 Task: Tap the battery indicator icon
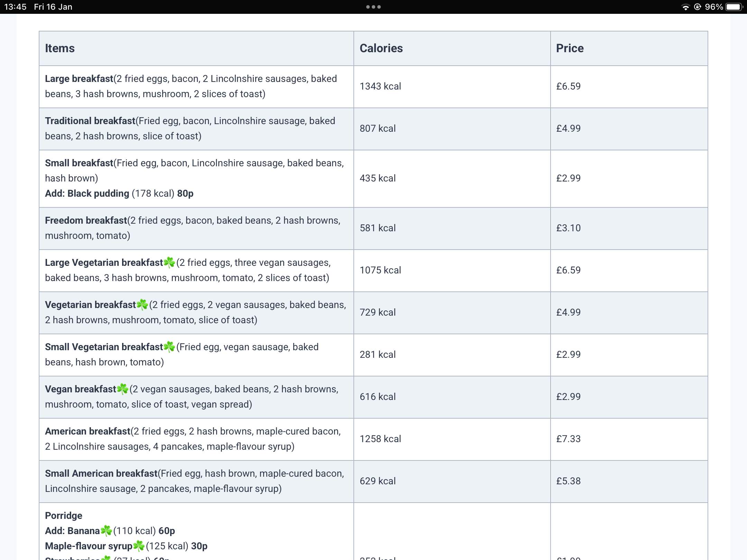734,7
